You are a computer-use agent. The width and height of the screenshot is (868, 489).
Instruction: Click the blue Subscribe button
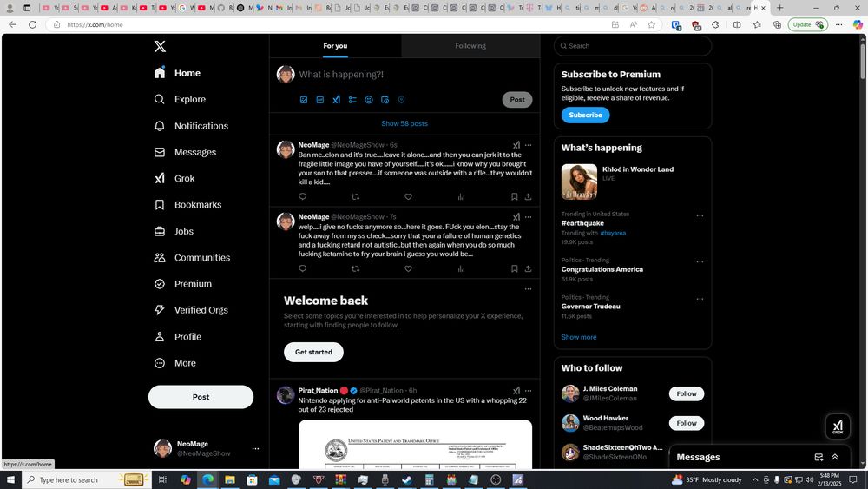[585, 116]
